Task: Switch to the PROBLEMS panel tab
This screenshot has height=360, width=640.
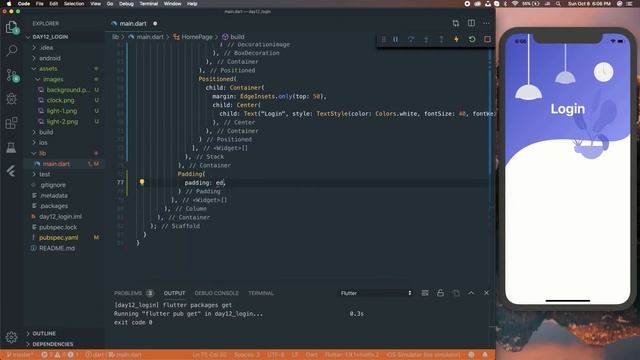Action: 128,293
